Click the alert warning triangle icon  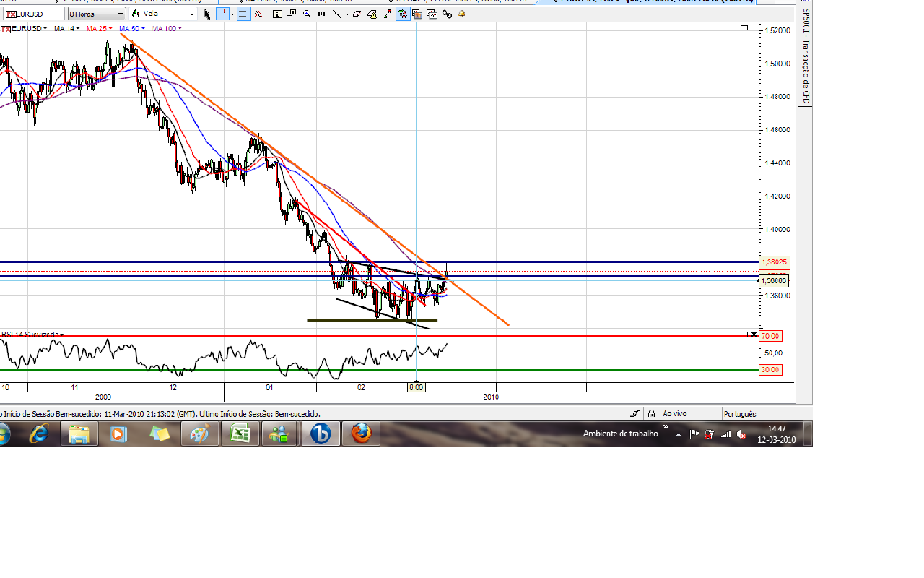(372, 14)
